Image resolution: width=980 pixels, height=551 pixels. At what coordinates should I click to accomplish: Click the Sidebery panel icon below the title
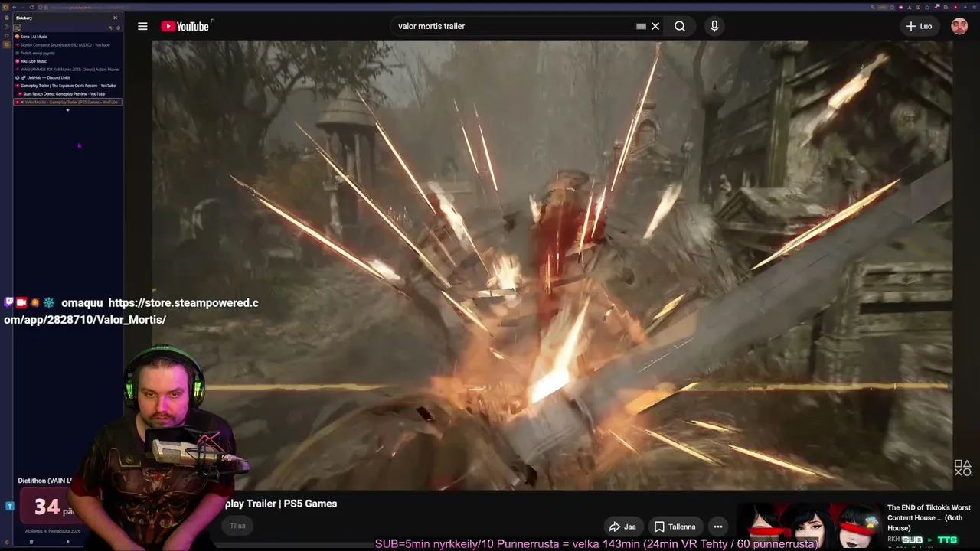(x=18, y=28)
